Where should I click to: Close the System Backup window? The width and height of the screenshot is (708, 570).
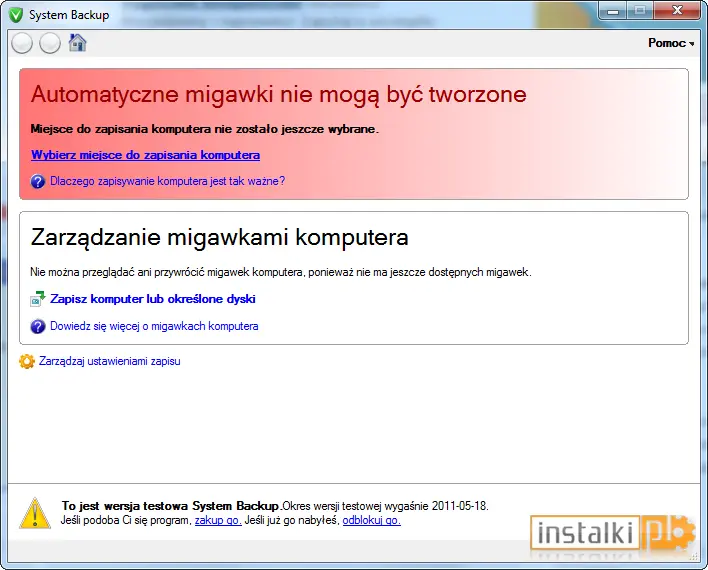point(676,11)
